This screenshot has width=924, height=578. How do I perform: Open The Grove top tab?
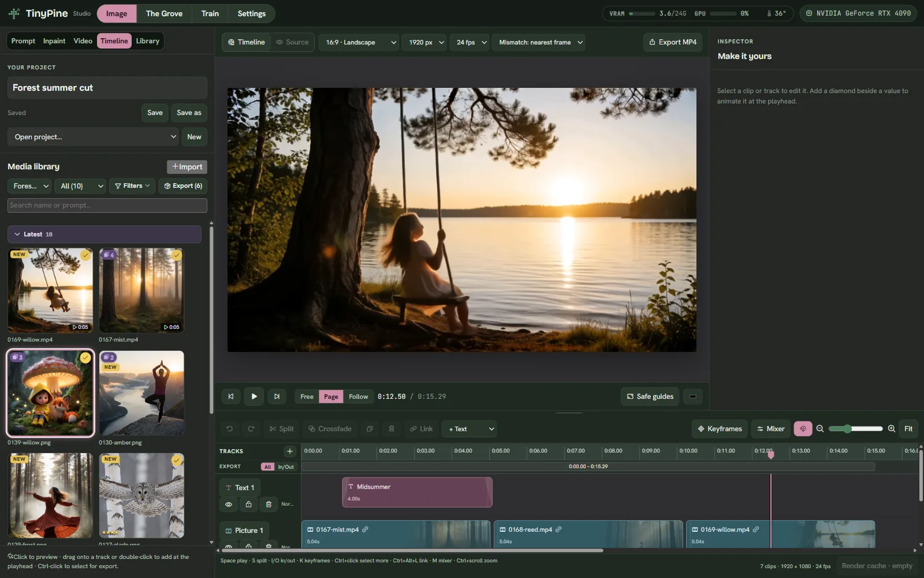(164, 13)
